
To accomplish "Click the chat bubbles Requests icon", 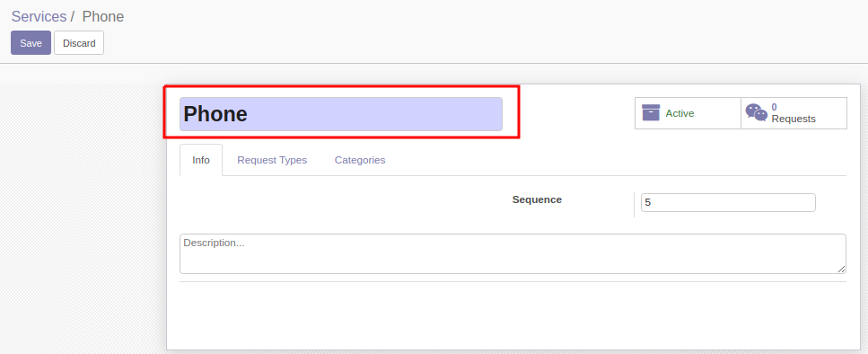I will (756, 112).
